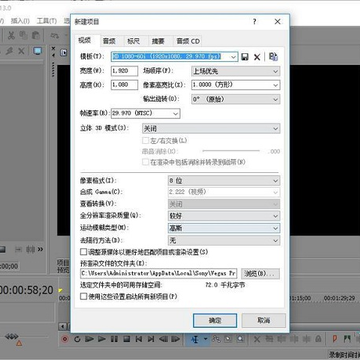Select the Zoom magnifier tool
The image size is (360, 360).
click(240, 339)
